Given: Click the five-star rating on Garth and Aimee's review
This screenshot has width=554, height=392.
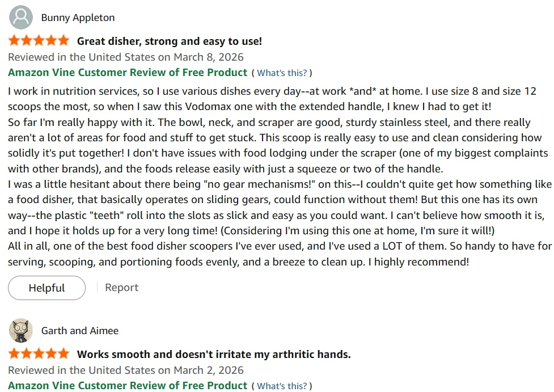Looking at the screenshot, I should pyautogui.click(x=39, y=353).
